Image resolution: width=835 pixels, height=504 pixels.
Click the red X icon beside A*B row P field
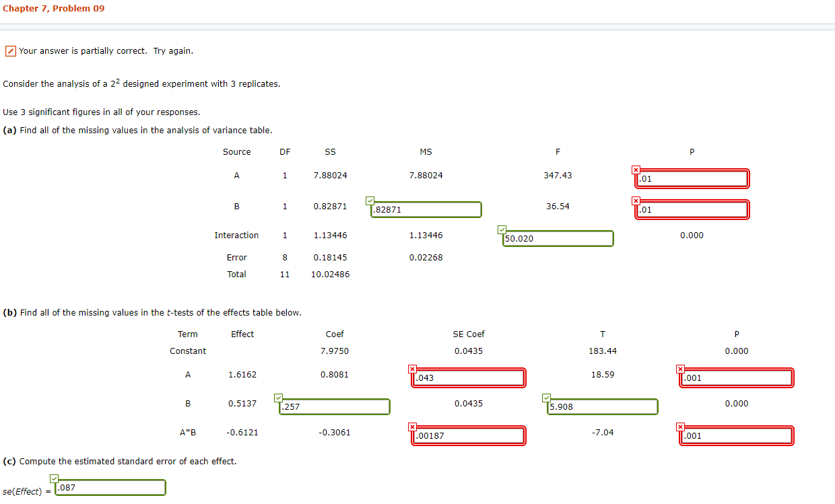pyautogui.click(x=680, y=427)
